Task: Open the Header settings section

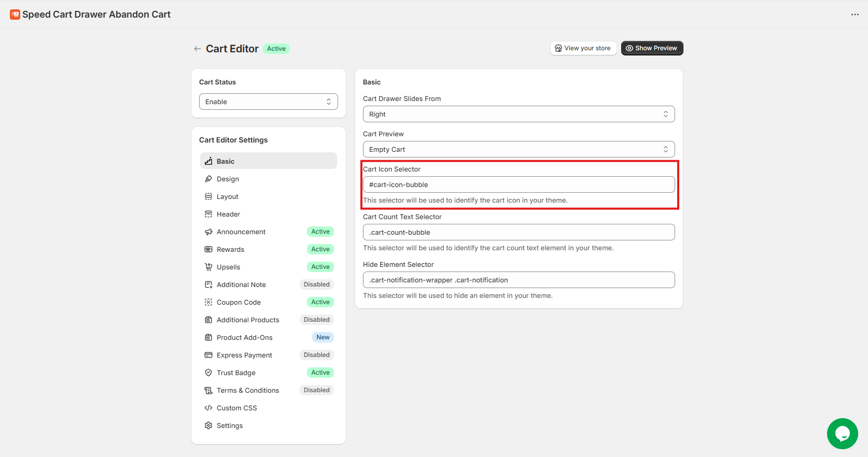Action: [x=228, y=214]
